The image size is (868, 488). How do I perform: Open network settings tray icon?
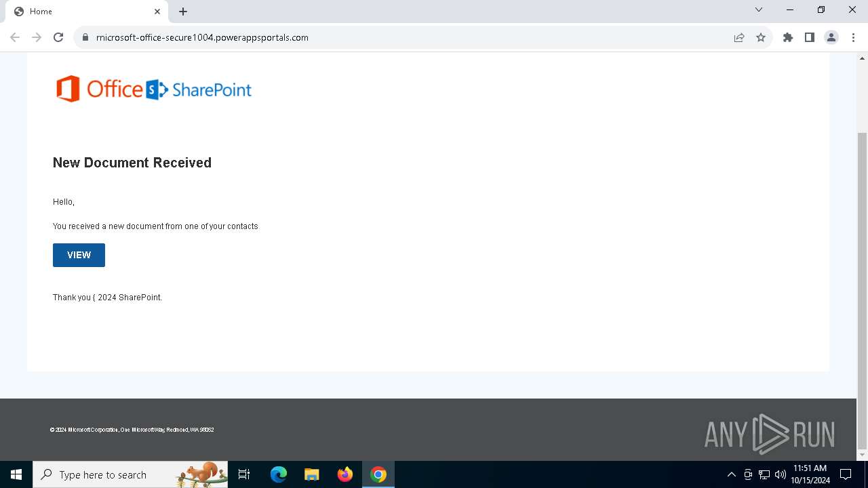764,474
